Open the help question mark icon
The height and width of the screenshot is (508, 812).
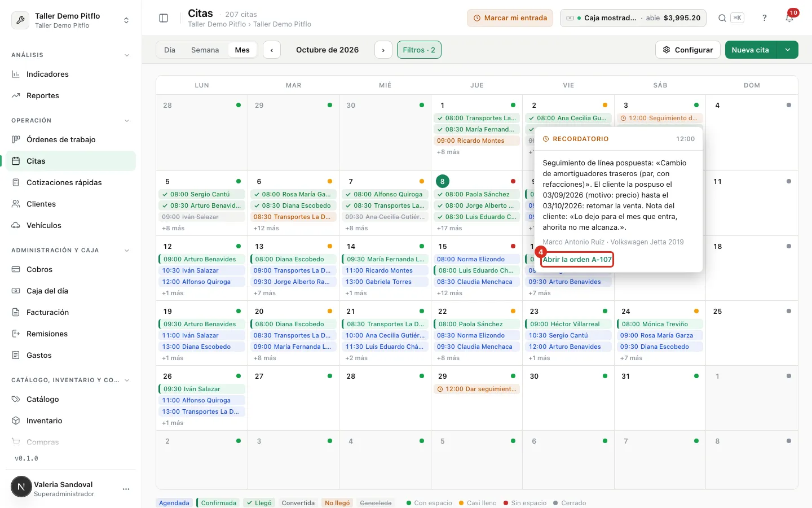765,18
